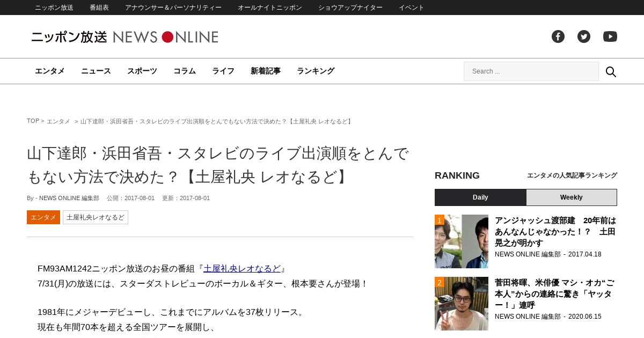
Task: Click the article headline 山下達郎・浜田省吾
Action: [x=218, y=165]
